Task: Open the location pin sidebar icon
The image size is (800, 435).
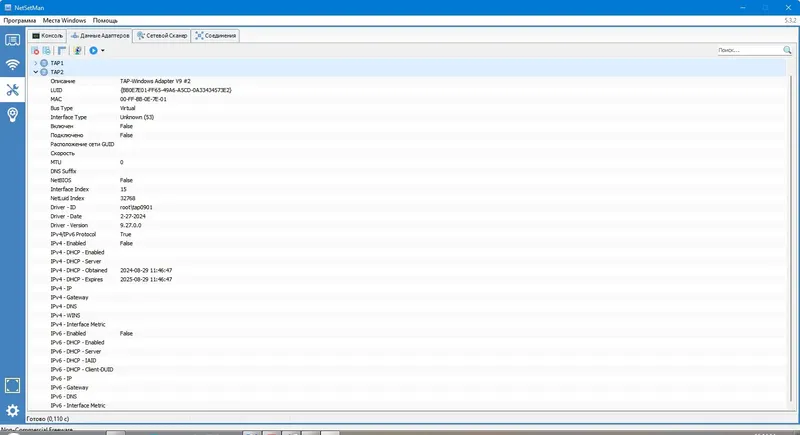Action: 12,114
